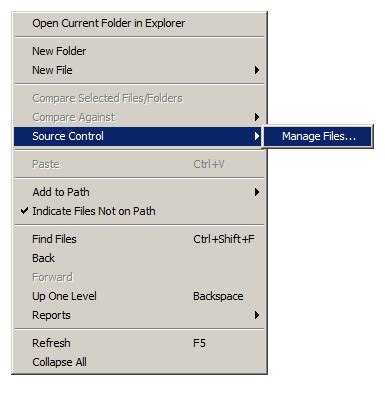Image resolution: width=385 pixels, height=395 pixels.
Task: Go Up One Level
Action: coord(139,296)
